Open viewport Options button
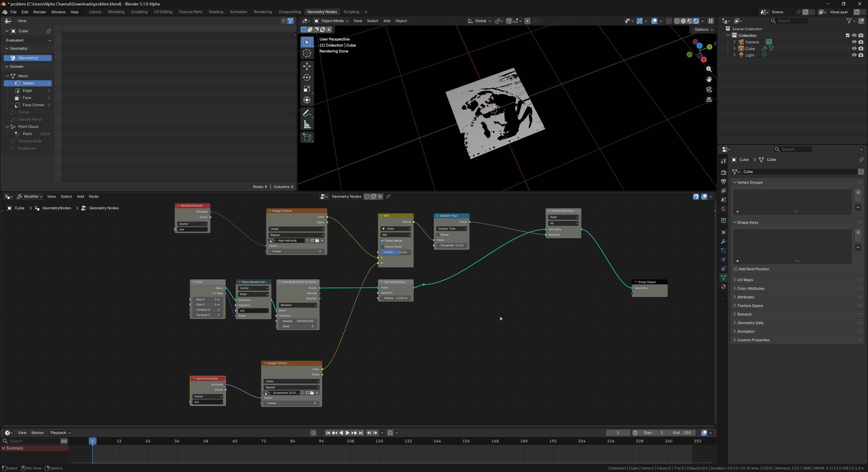868x472 pixels. 703,30
